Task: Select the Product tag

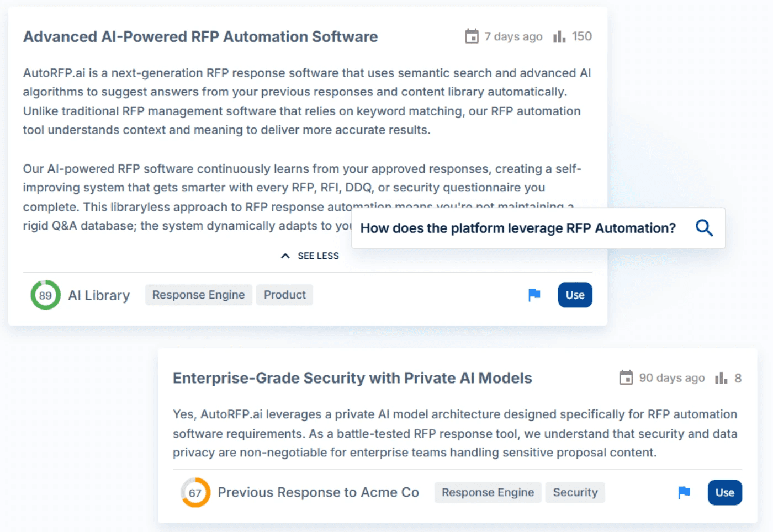Action: pyautogui.click(x=284, y=295)
